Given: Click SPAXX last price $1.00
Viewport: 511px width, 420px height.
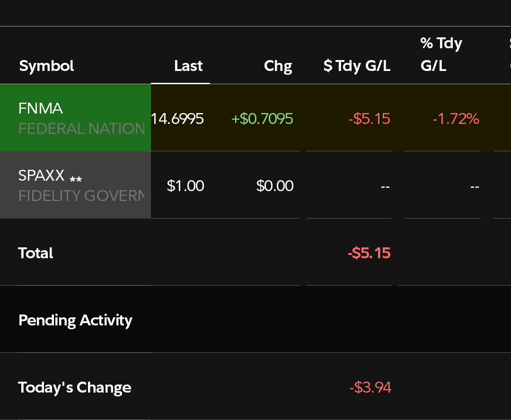Looking at the screenshot, I should coord(185,186).
